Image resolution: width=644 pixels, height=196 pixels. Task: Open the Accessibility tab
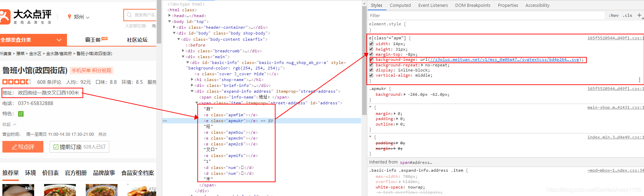(x=537, y=5)
